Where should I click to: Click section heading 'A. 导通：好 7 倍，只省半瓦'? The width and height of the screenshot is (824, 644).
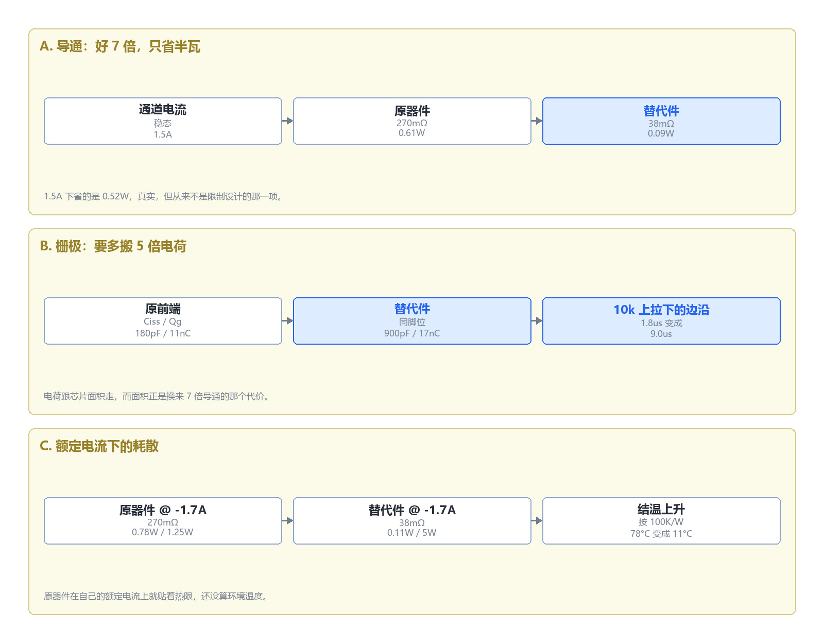120,46
